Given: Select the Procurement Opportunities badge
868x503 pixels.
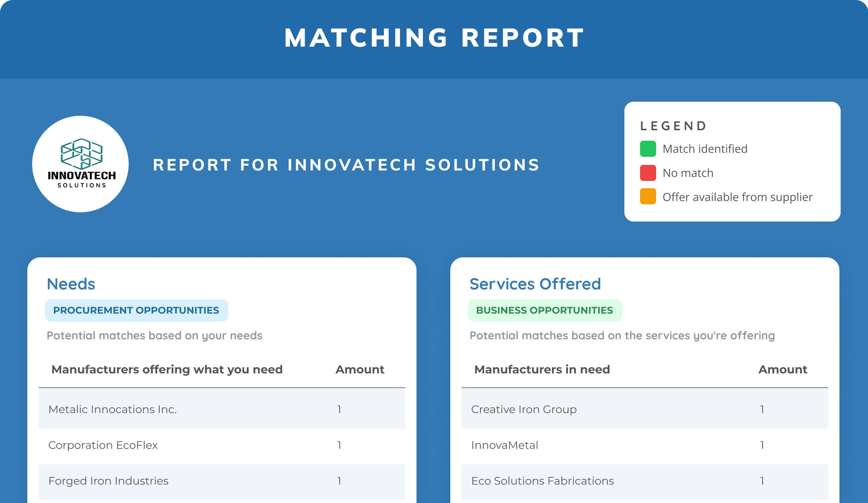Looking at the screenshot, I should pos(136,310).
